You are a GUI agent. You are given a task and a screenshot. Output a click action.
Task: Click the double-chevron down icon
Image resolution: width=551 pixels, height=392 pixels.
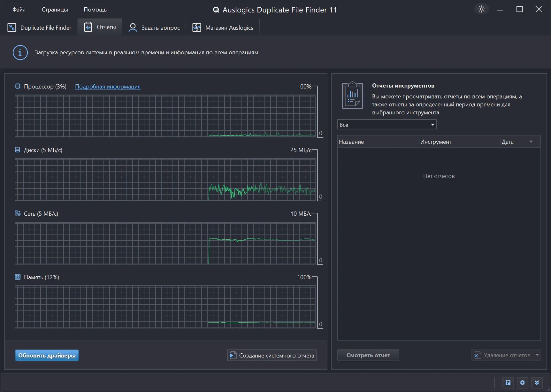pos(537,382)
